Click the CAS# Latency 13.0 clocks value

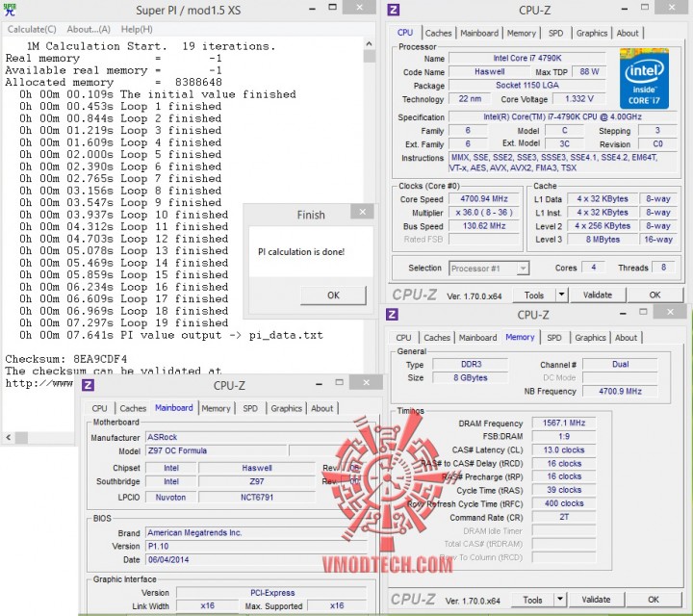(564, 449)
